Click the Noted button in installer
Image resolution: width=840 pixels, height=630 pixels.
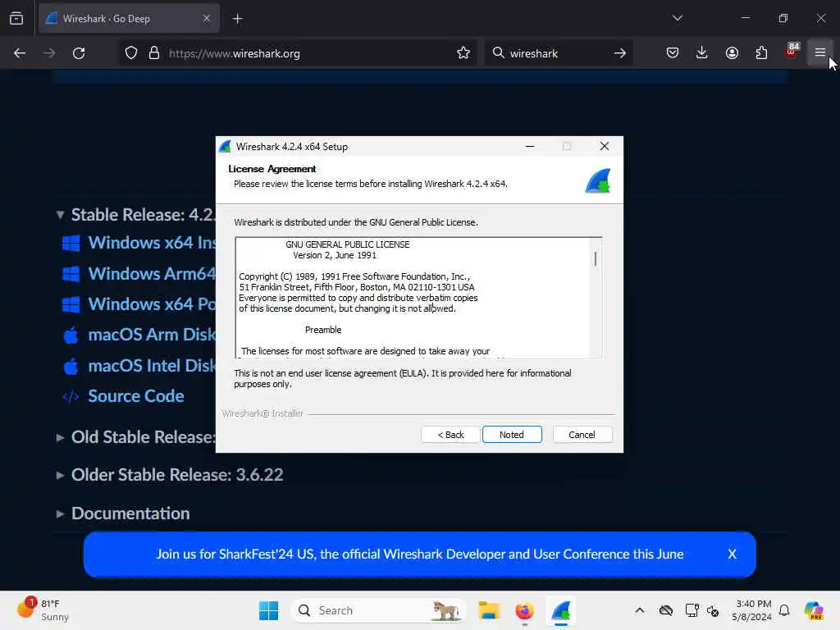tap(512, 435)
